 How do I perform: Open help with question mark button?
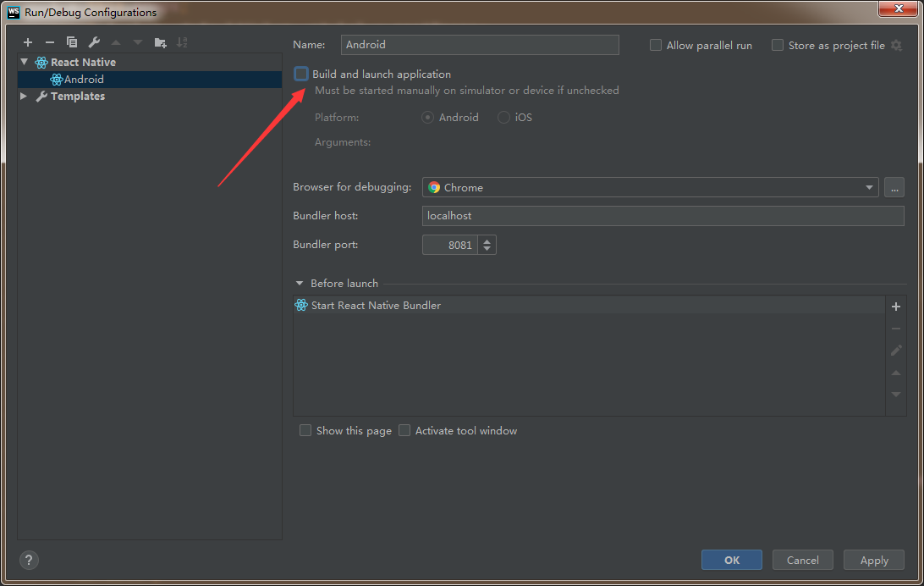pos(29,560)
